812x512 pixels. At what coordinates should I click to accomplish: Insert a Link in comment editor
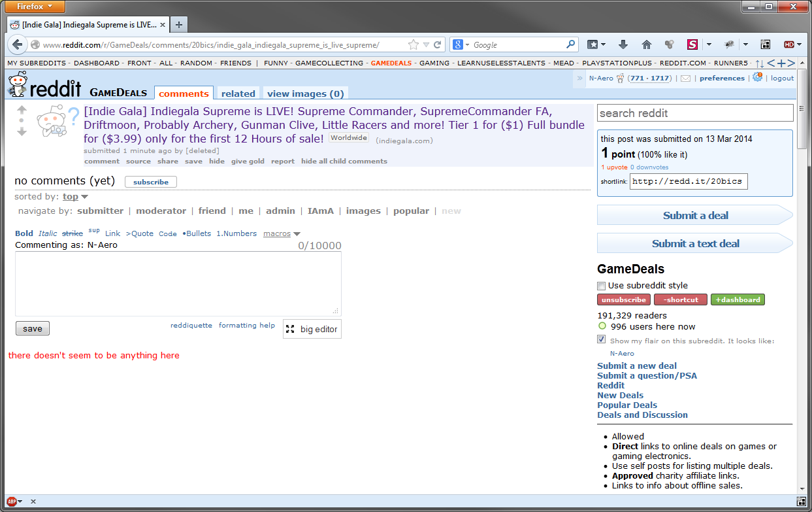point(113,233)
